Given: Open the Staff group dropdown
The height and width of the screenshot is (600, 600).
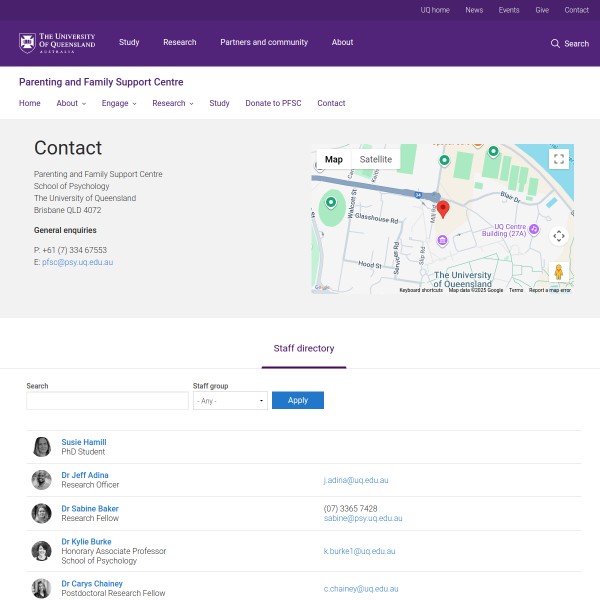Looking at the screenshot, I should tap(230, 400).
